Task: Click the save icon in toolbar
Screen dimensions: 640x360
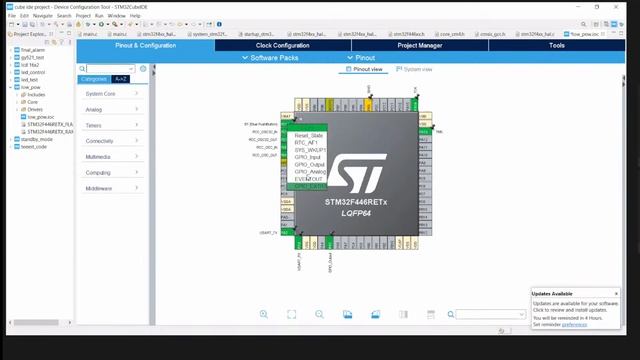Action: 25,24
